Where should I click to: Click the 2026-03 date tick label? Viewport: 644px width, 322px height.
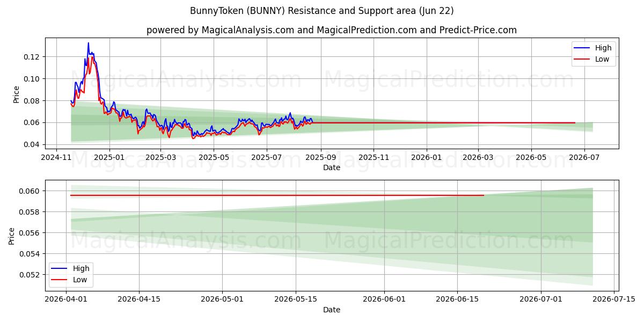pyautogui.click(x=478, y=158)
